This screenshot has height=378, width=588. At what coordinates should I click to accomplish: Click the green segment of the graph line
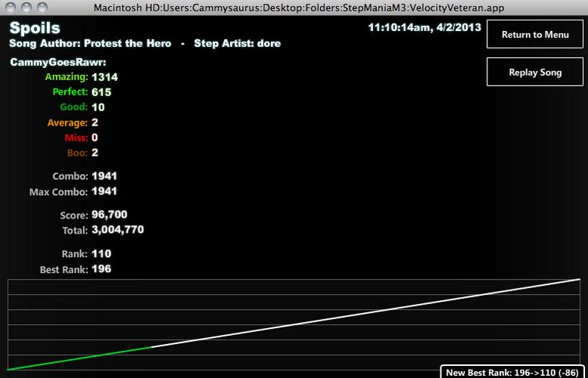pyautogui.click(x=79, y=358)
